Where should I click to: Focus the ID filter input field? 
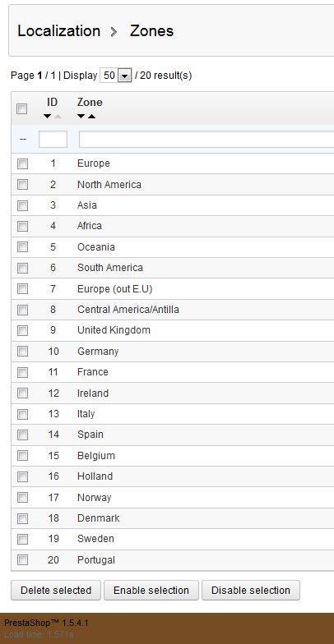point(53,140)
